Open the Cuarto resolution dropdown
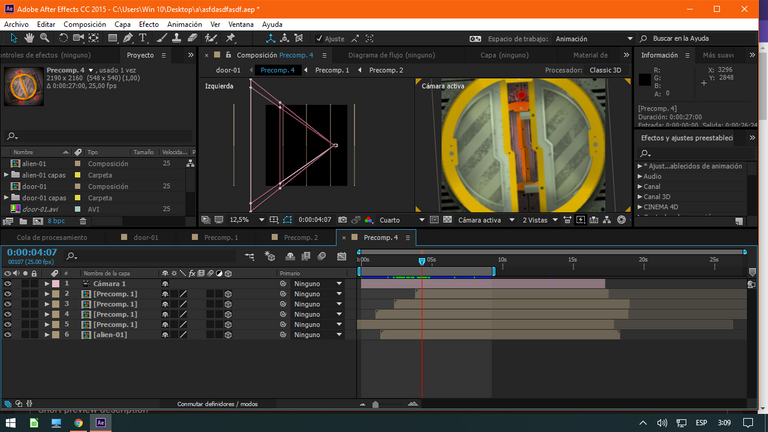 (x=402, y=220)
